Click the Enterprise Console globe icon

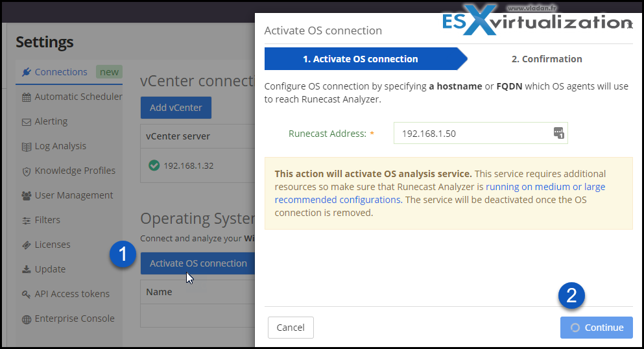[27, 319]
